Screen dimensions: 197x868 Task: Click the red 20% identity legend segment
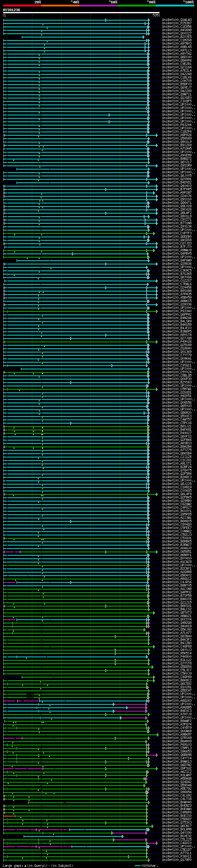tap(22, 6)
